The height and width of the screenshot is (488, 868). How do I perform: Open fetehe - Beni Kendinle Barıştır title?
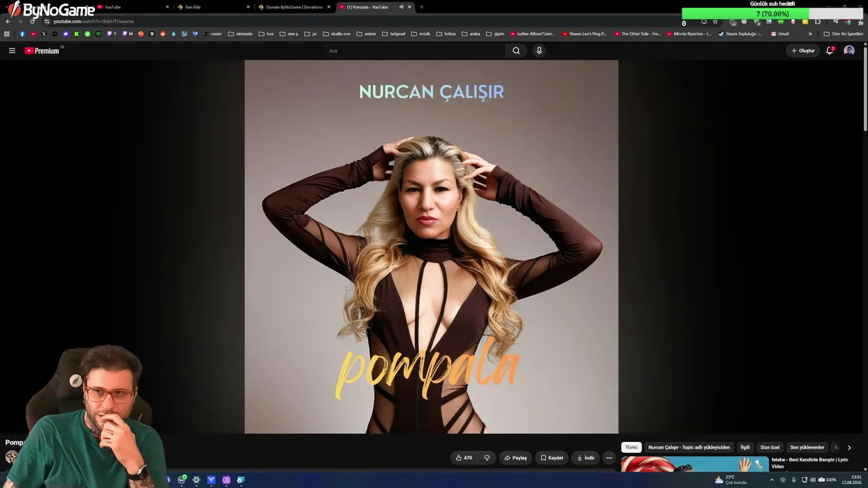click(810, 463)
